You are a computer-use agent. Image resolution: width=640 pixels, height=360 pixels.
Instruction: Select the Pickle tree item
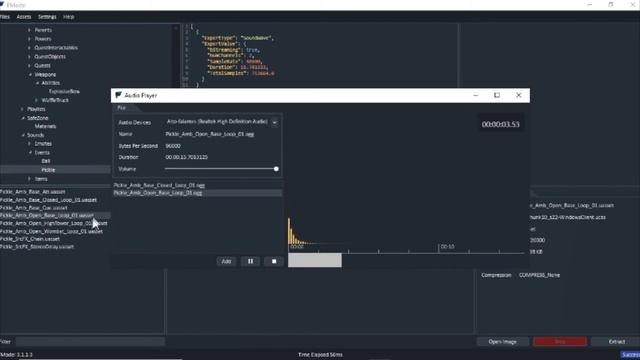pyautogui.click(x=48, y=170)
